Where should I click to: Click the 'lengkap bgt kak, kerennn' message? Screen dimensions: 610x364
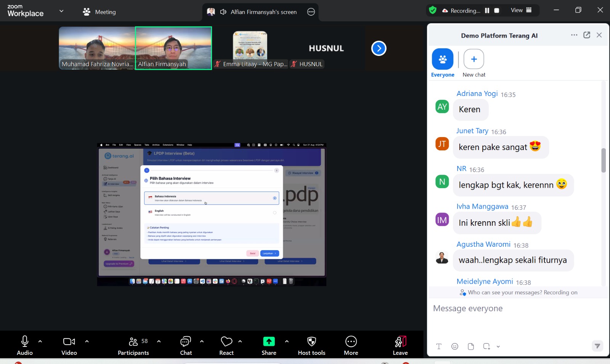point(513,185)
